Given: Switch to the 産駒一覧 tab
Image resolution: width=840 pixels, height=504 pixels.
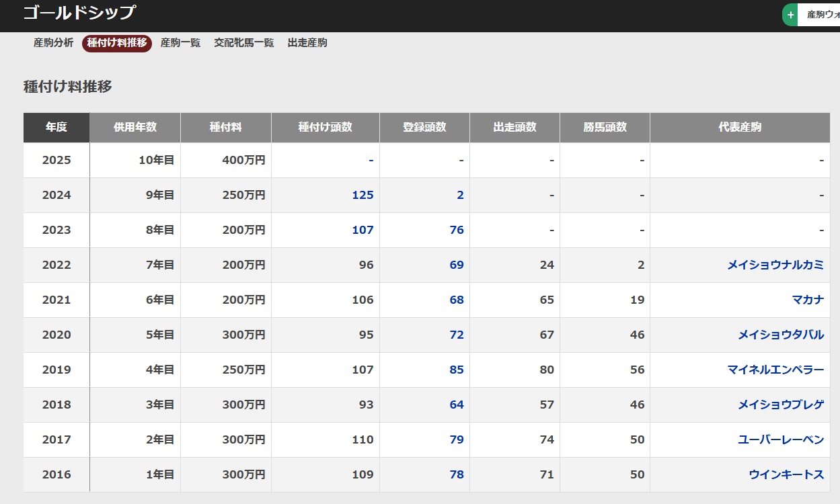Looking at the screenshot, I should [180, 43].
